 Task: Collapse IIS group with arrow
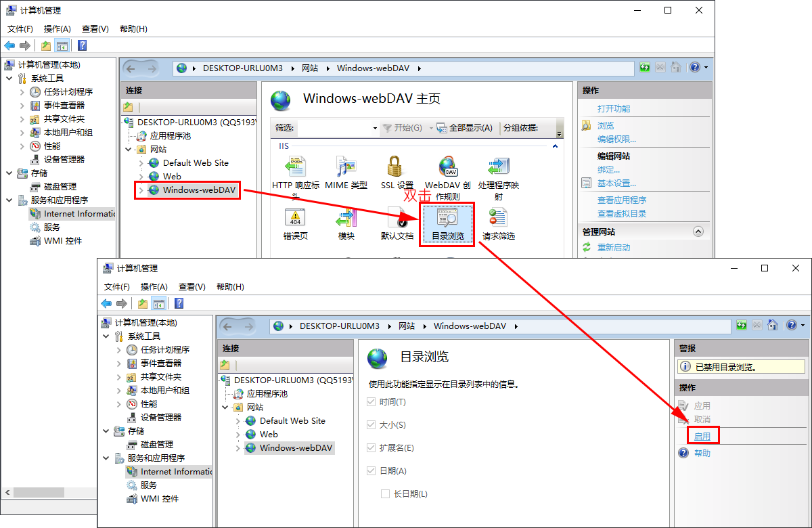coord(555,146)
